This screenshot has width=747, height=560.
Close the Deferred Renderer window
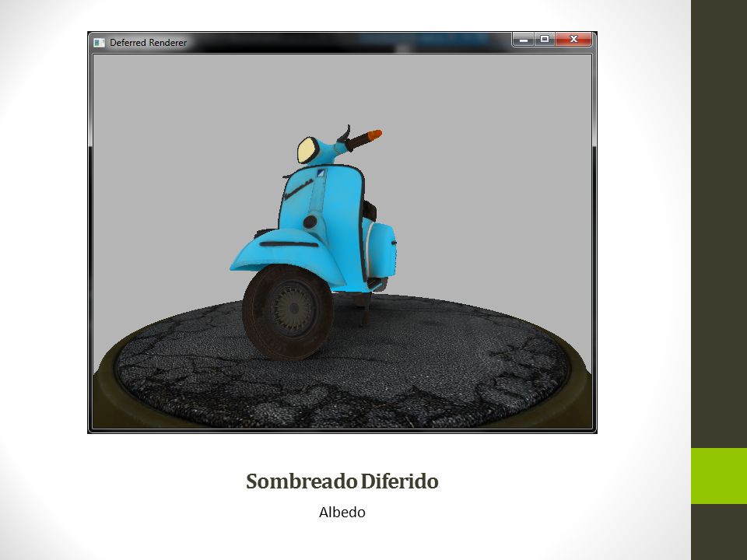[x=573, y=40]
